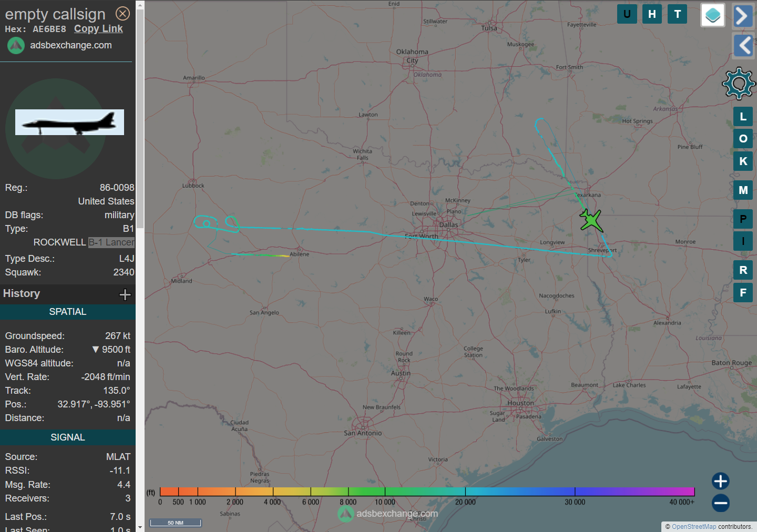The height and width of the screenshot is (532, 757).
Task: Click the registration value 86-0098
Action: (x=117, y=188)
